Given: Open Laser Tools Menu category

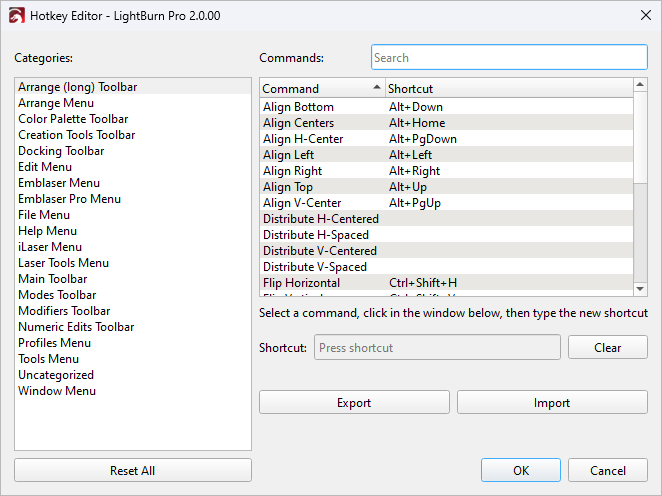Looking at the screenshot, I should pyautogui.click(x=64, y=263).
